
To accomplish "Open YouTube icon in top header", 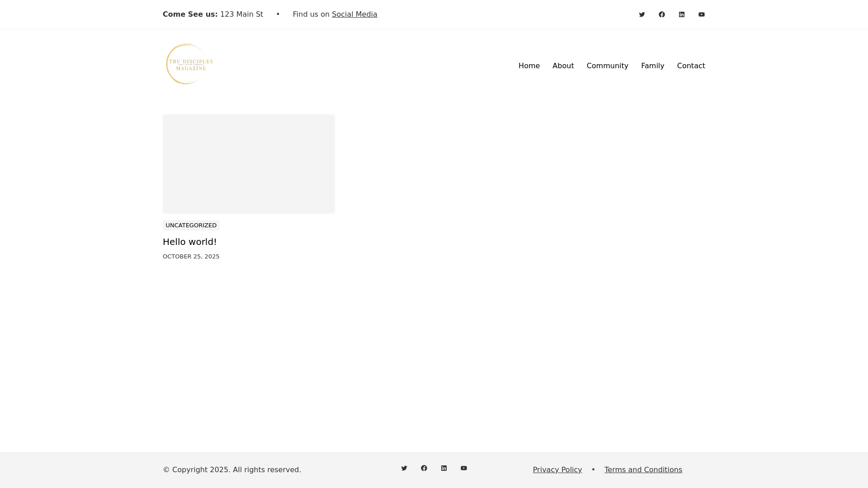I will coord(701,14).
